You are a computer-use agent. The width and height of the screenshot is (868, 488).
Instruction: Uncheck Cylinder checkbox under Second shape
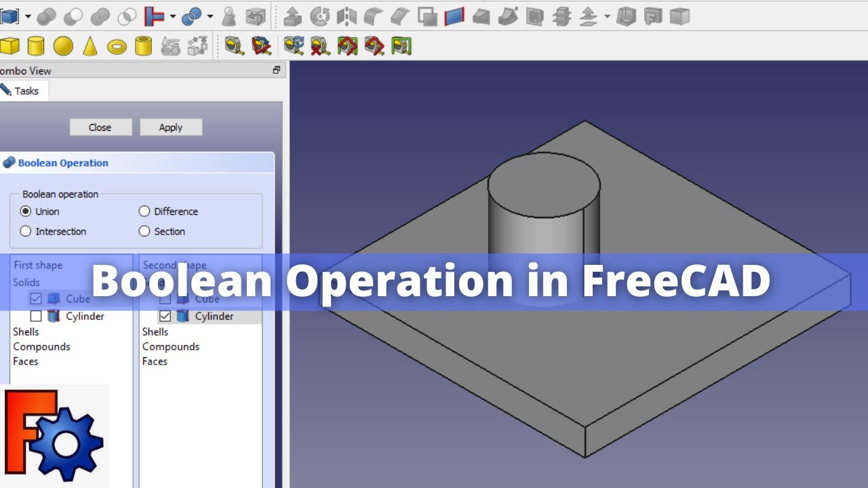pos(165,316)
